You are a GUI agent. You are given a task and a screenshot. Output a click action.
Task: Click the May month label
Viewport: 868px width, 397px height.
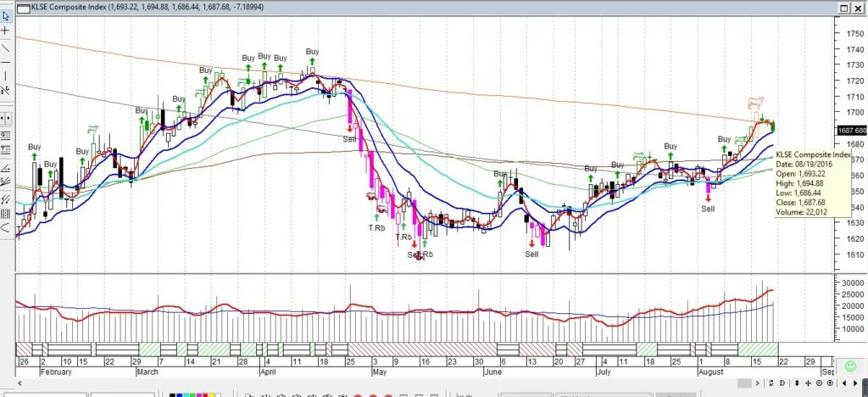[381, 372]
